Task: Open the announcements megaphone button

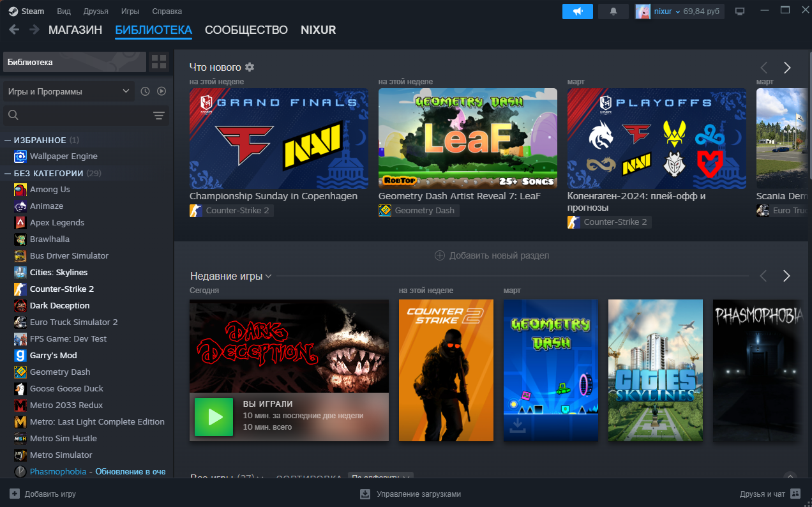Action: [578, 11]
